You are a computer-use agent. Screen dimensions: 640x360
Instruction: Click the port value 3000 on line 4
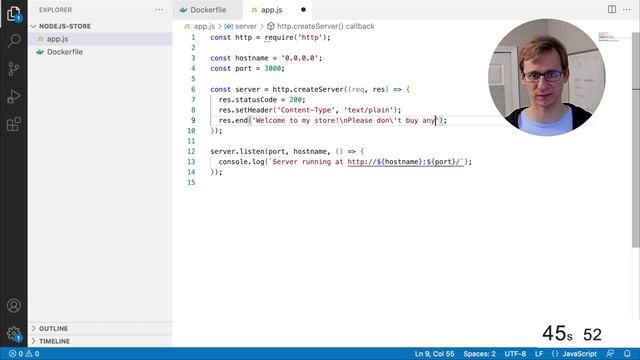coord(272,68)
